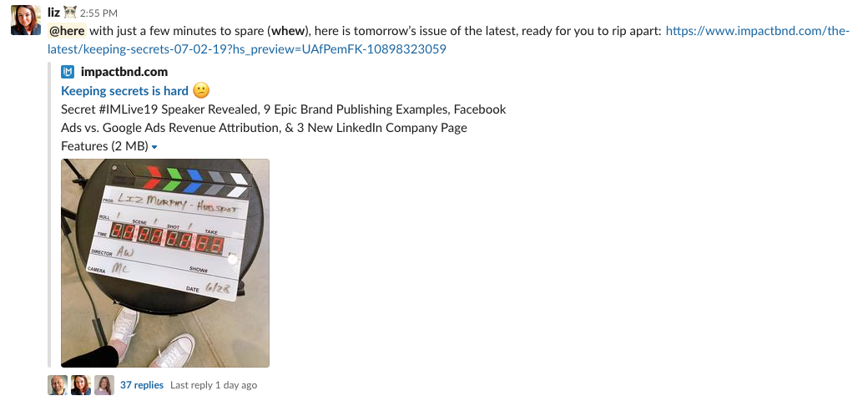Open the 'Keeping secrets is hard' article title

pyautogui.click(x=124, y=90)
